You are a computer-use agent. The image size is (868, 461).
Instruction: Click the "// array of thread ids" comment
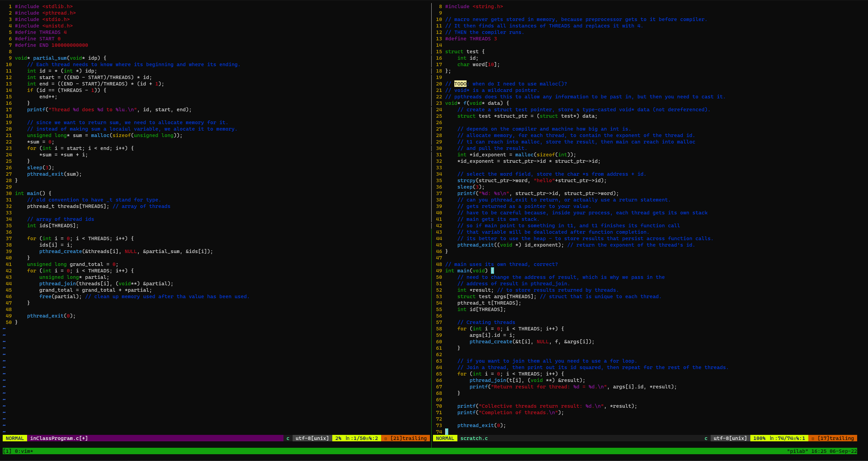pyautogui.click(x=61, y=219)
